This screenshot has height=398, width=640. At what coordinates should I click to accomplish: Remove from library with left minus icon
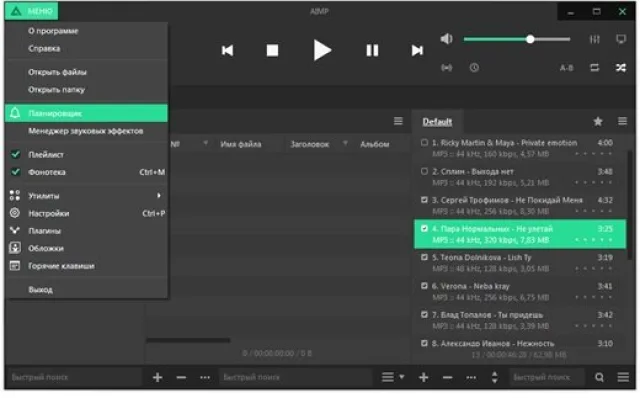pyautogui.click(x=181, y=378)
